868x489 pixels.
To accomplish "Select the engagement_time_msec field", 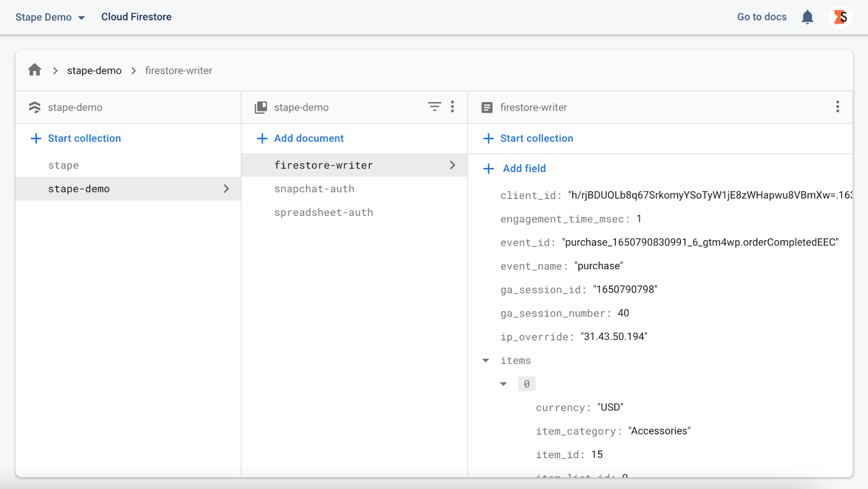I will (571, 219).
